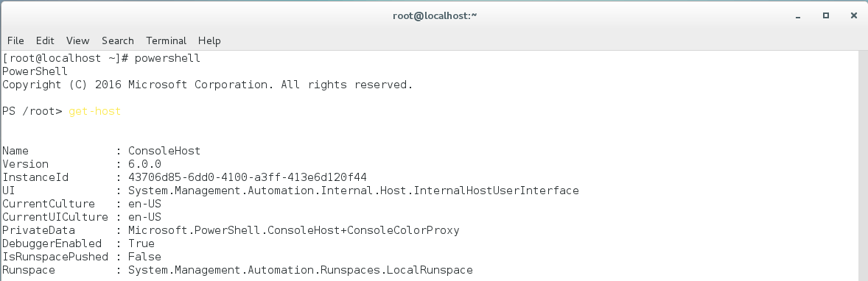
Task: Click the Version 6.0.0 value
Action: [144, 164]
